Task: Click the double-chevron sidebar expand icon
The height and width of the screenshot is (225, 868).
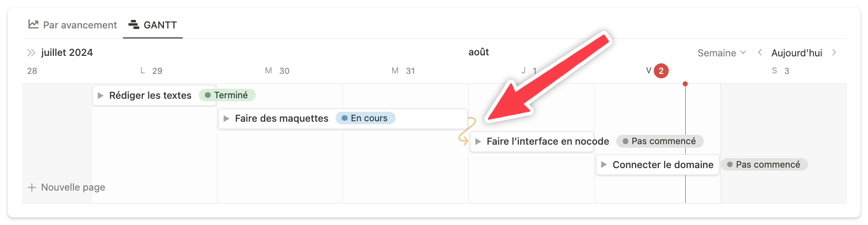Action: 31,53
